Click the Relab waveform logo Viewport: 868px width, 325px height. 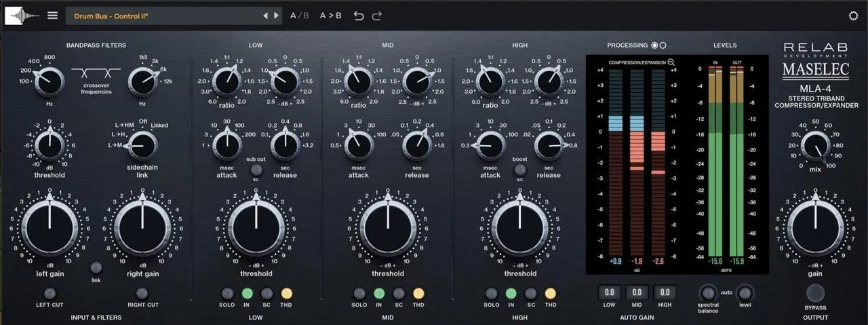pyautogui.click(x=22, y=16)
